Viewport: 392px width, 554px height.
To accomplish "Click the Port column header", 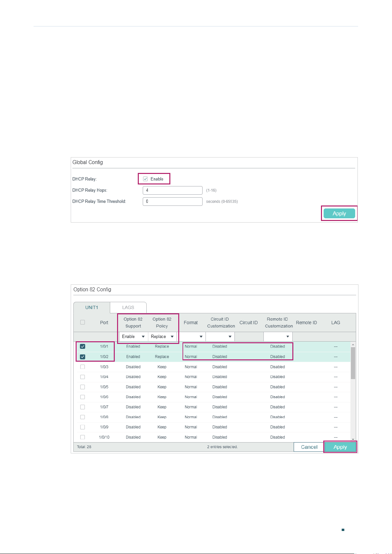I will (x=104, y=323).
